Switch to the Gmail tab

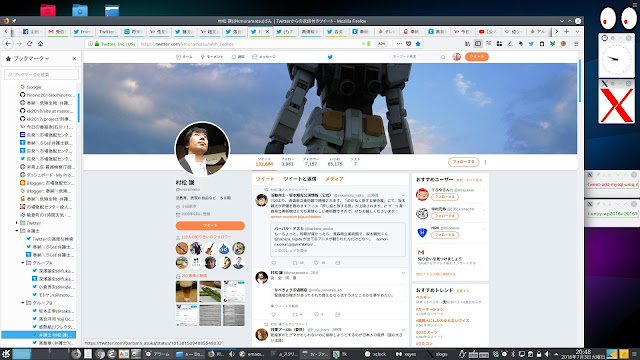pos(57,31)
